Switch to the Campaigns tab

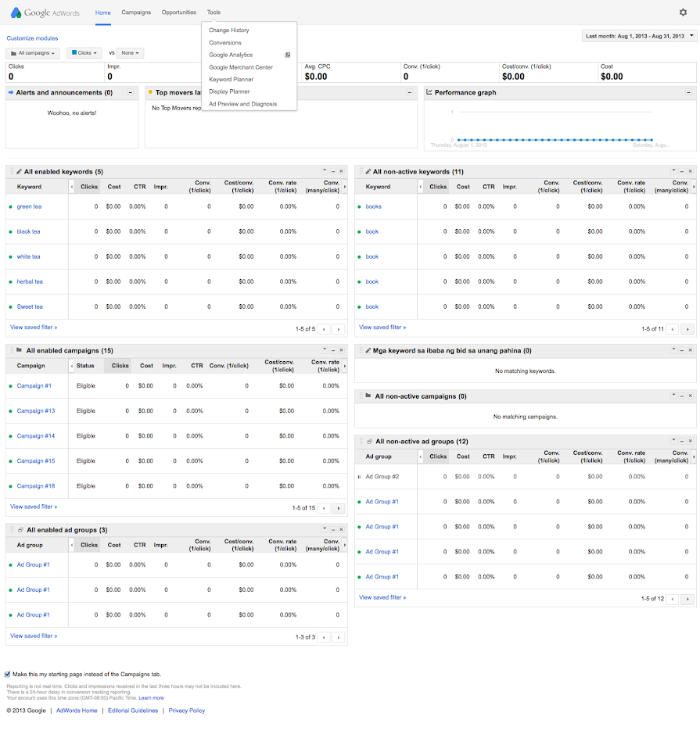[136, 12]
